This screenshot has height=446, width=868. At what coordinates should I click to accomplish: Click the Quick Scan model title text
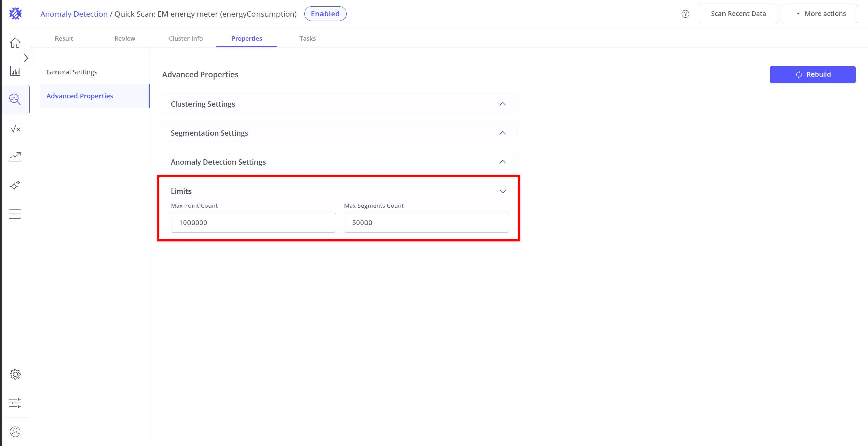(205, 14)
